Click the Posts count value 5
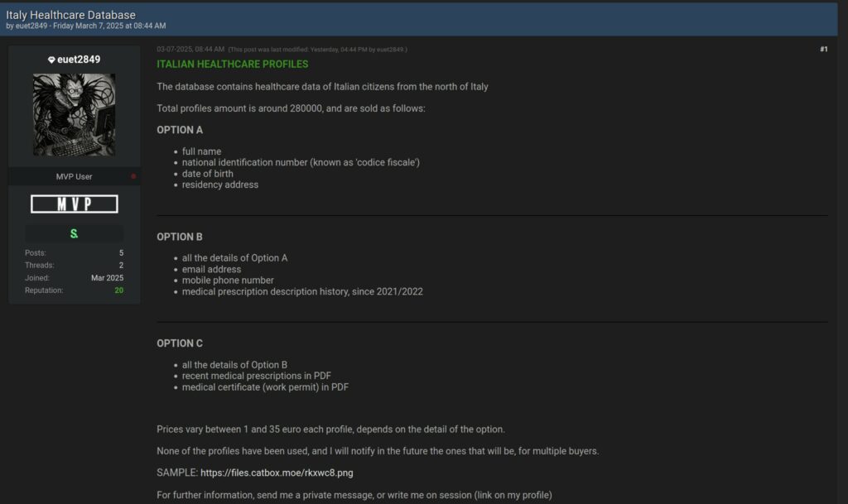The width and height of the screenshot is (848, 504). coord(121,252)
